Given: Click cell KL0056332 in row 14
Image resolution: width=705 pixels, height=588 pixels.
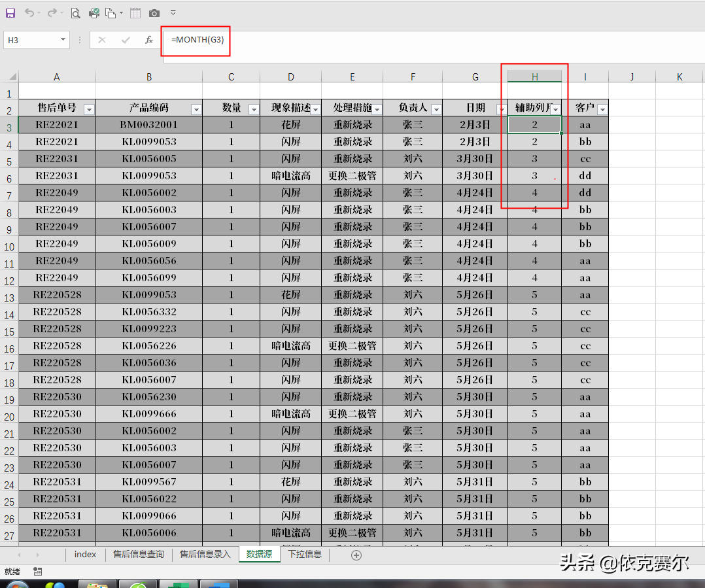Looking at the screenshot, I should pyautogui.click(x=149, y=311).
